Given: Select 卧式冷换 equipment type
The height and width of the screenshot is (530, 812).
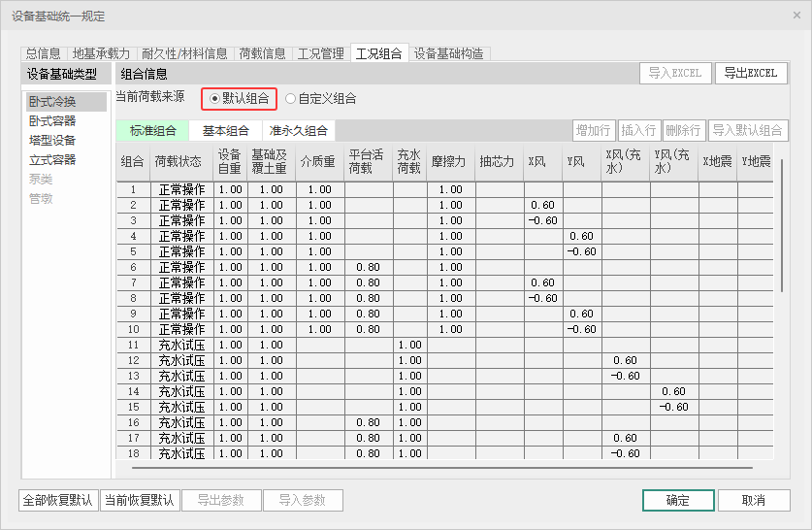Looking at the screenshot, I should (66, 102).
